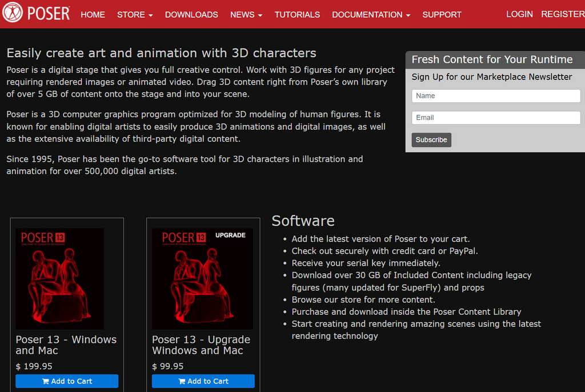Go to the DOWNLOADS page
Image resolution: width=585 pixels, height=392 pixels.
(191, 15)
